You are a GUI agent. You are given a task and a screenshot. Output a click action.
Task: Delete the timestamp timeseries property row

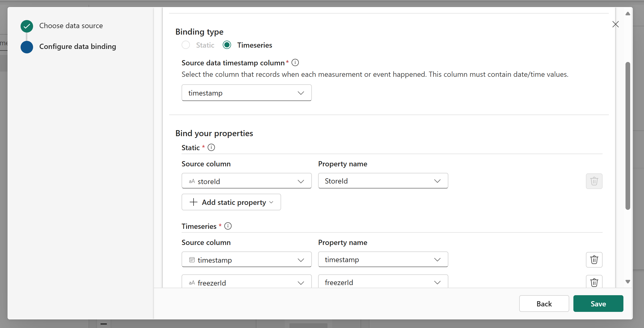[594, 260]
